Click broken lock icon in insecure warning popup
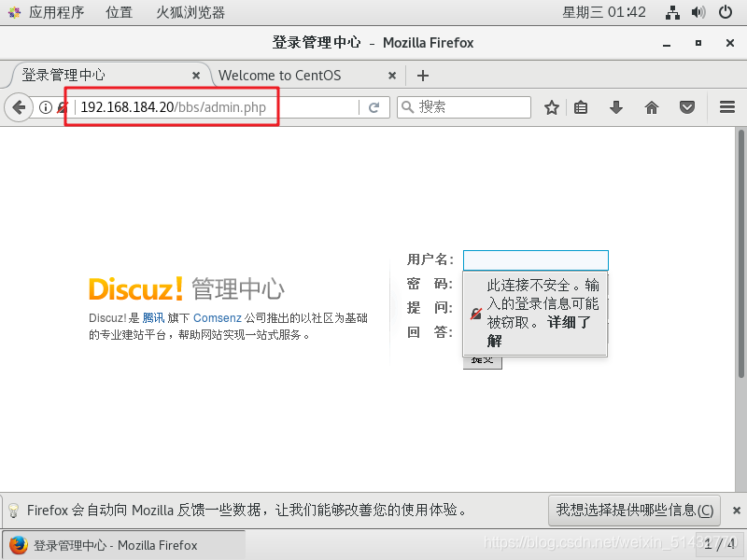 (x=476, y=314)
